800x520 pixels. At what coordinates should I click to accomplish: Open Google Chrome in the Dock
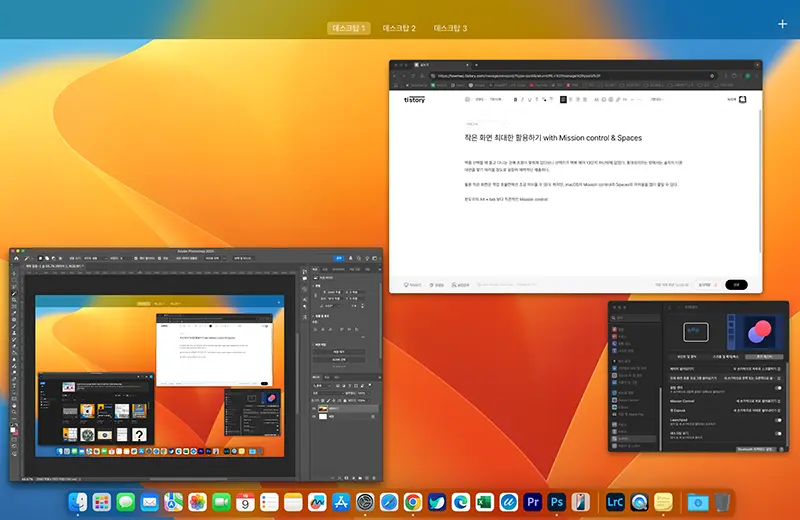[x=413, y=503]
